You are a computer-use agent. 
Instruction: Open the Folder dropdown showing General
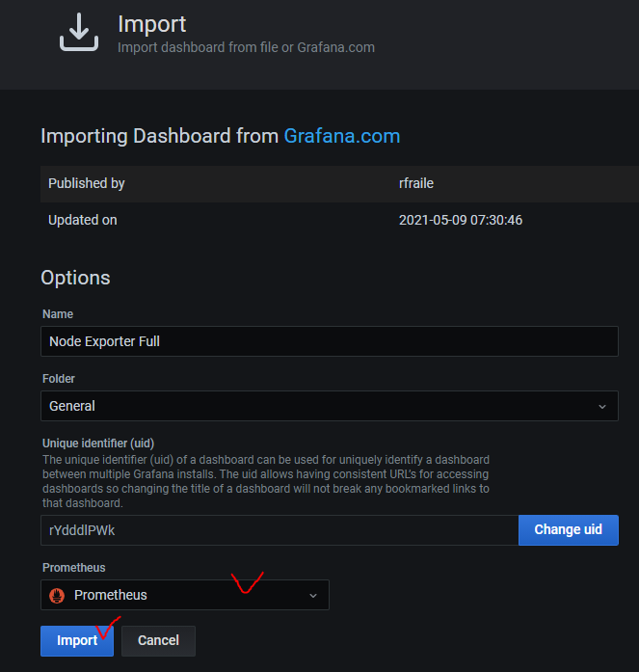[x=330, y=406]
